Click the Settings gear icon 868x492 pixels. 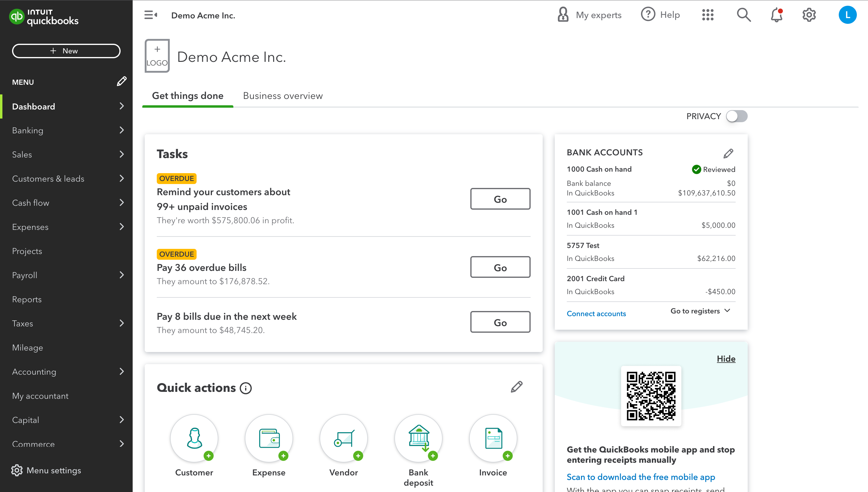pyautogui.click(x=810, y=15)
